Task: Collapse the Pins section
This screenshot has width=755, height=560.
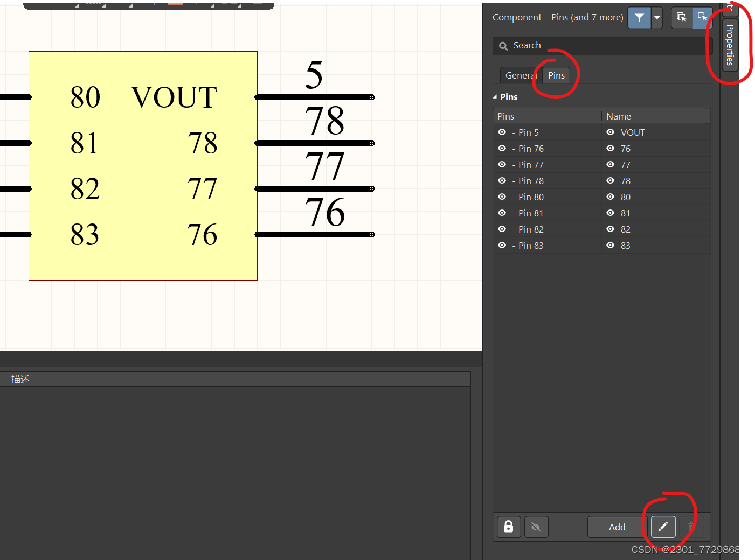Action: (x=495, y=97)
